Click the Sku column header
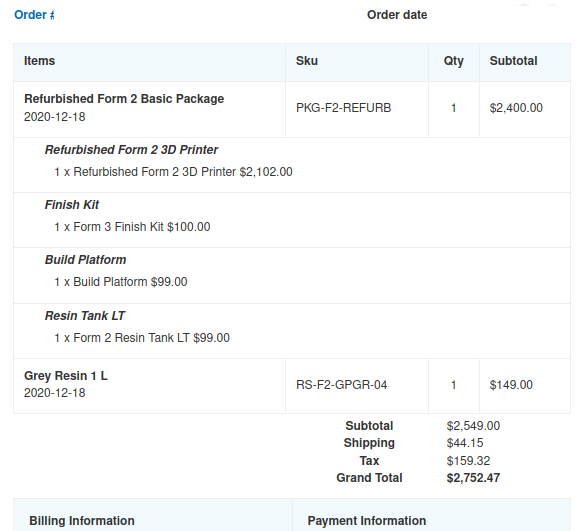586x531 pixels. coord(307,61)
